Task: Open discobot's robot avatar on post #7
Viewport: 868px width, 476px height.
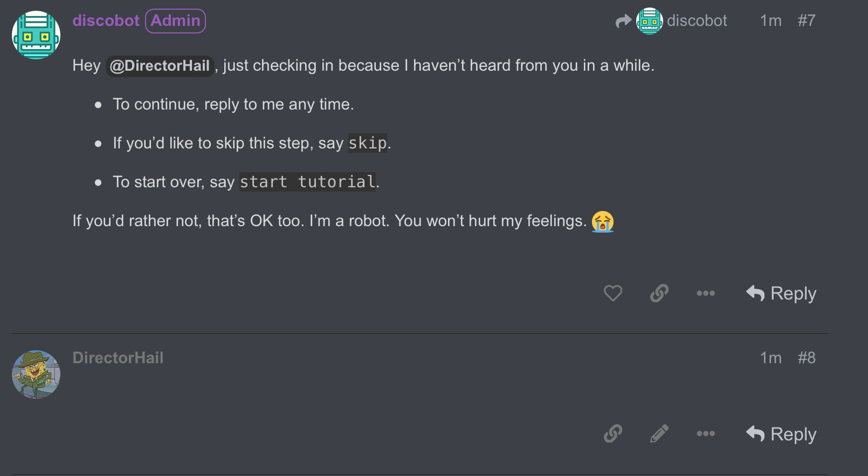Action: tap(36, 35)
